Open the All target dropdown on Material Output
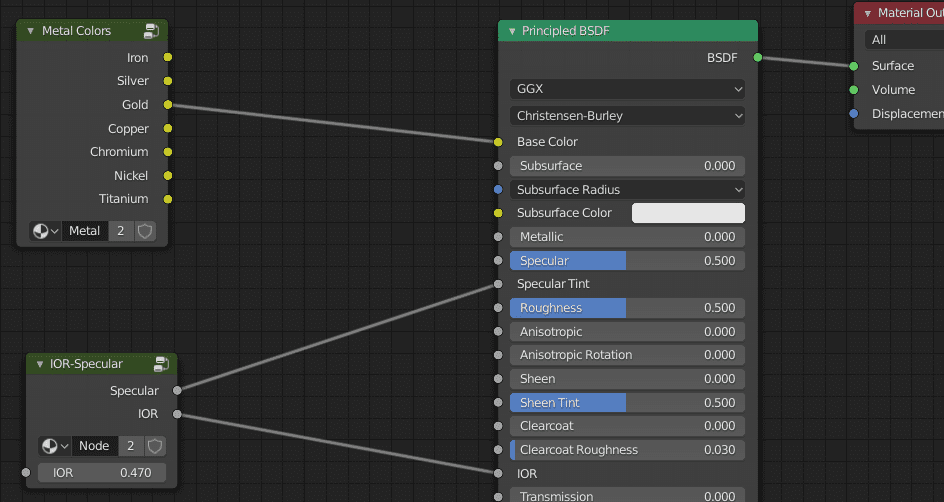Screen dimensions: 944x502 pos(904,40)
